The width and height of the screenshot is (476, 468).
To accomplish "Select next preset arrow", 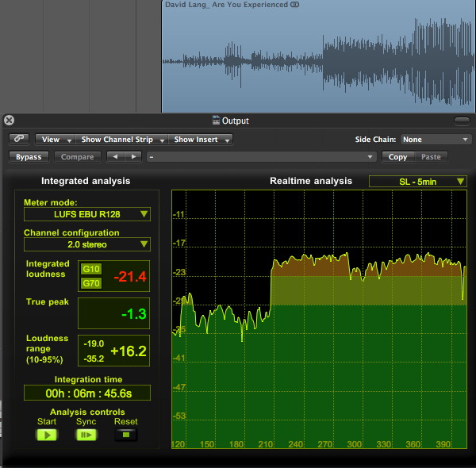I will [133, 157].
